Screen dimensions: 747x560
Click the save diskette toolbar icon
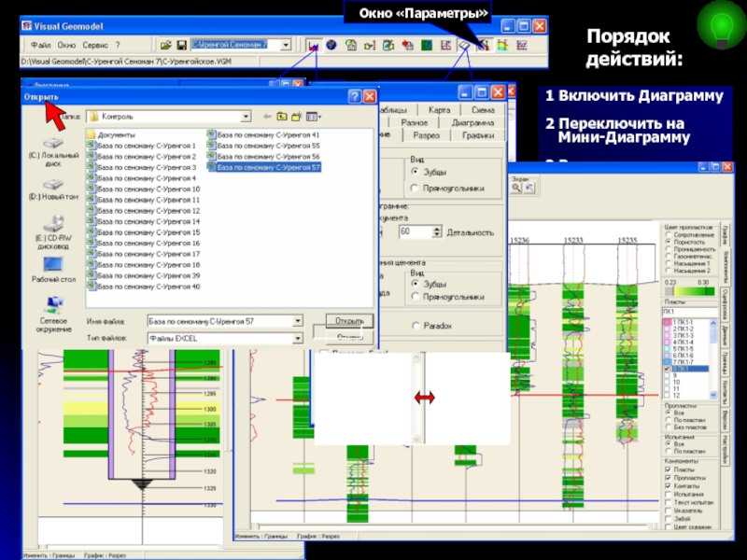click(180, 44)
